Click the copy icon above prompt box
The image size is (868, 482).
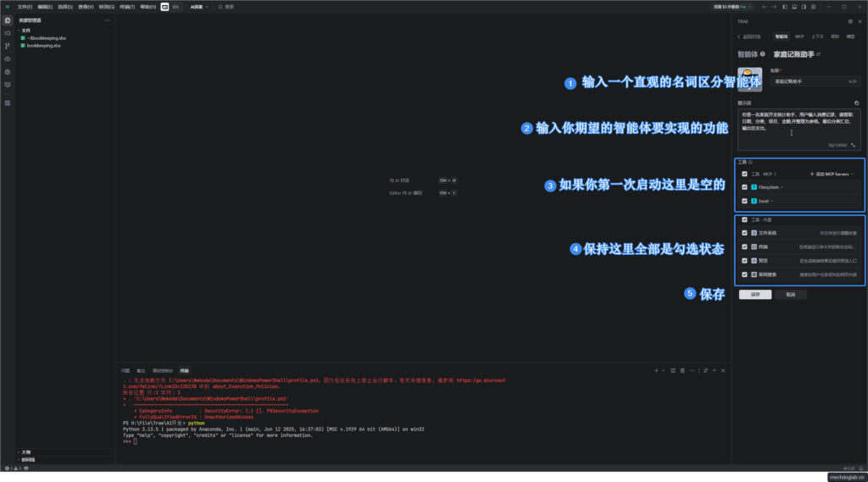[x=856, y=102]
